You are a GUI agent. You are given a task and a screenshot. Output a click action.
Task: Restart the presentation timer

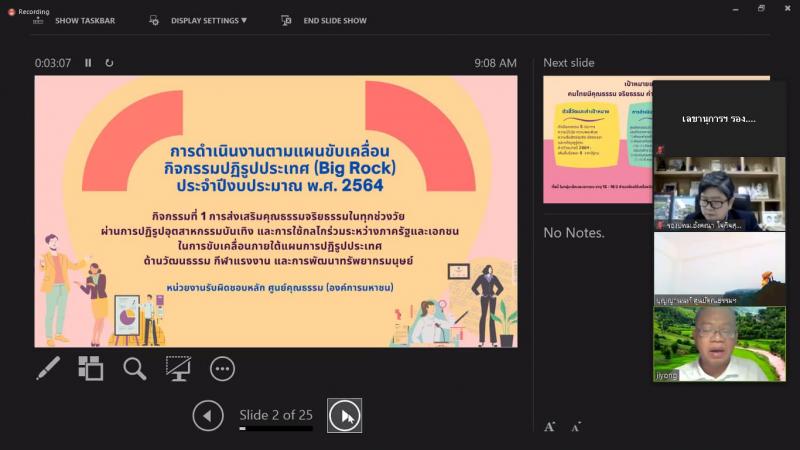(109, 63)
